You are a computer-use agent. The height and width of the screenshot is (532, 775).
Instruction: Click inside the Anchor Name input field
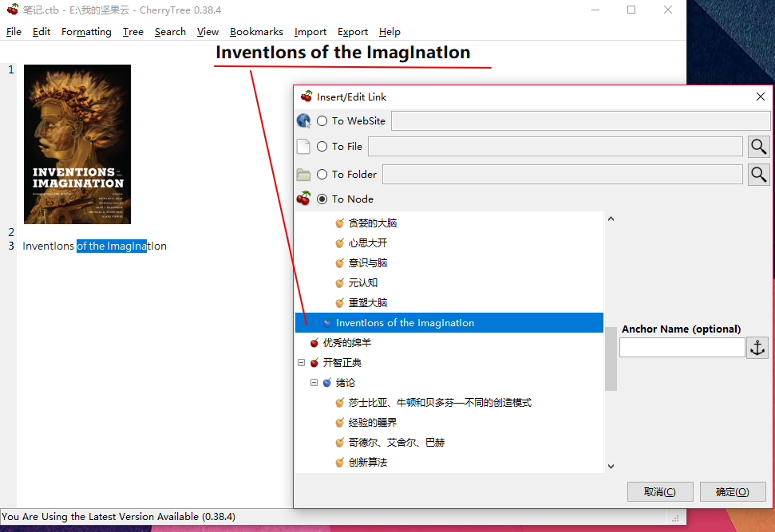click(682, 347)
